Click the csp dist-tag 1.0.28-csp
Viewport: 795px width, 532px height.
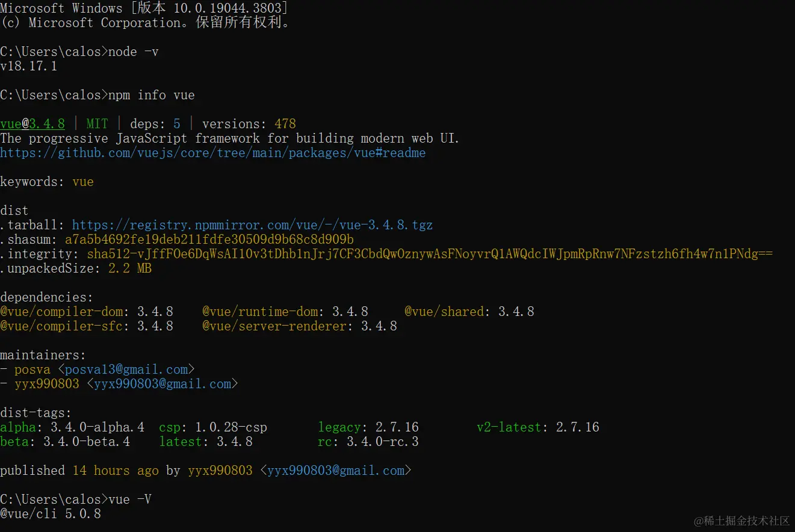[x=213, y=427]
